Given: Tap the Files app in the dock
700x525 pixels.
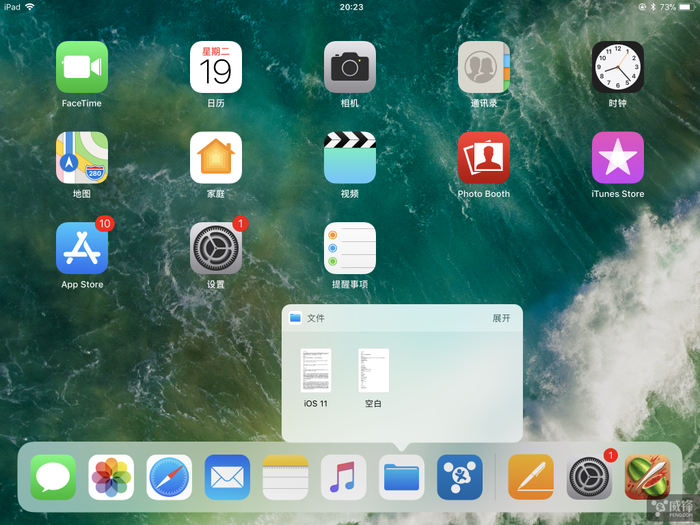Looking at the screenshot, I should [401, 477].
